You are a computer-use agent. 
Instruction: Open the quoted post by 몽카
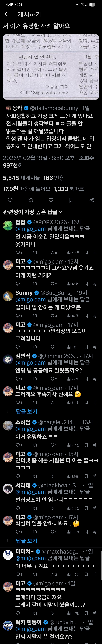click(x=51, y=128)
